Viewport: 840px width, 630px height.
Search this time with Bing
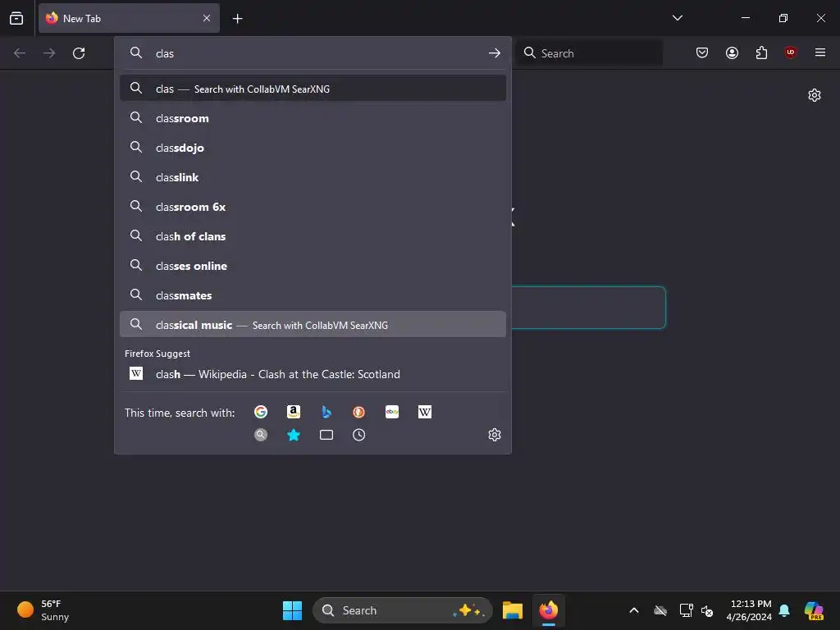(x=326, y=412)
